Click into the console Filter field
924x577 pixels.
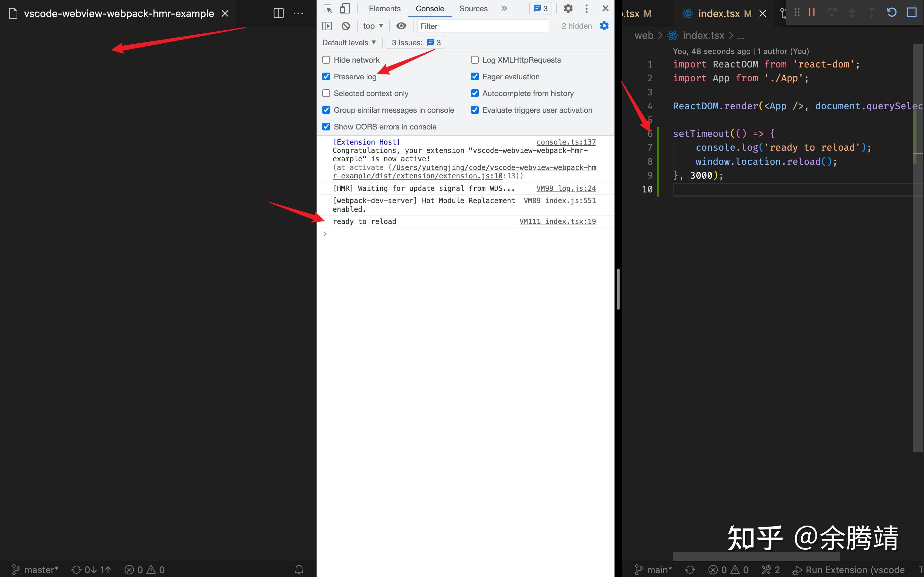pos(483,26)
